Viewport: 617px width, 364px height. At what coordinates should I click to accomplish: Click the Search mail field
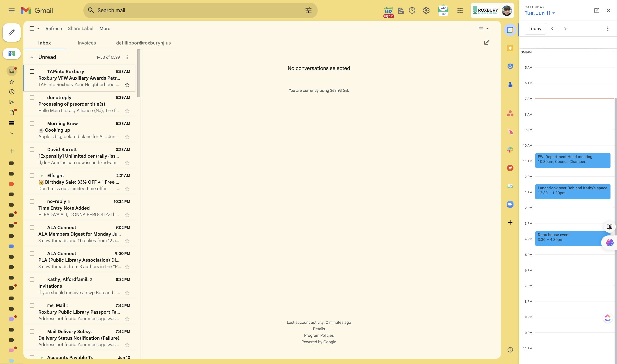196,10
